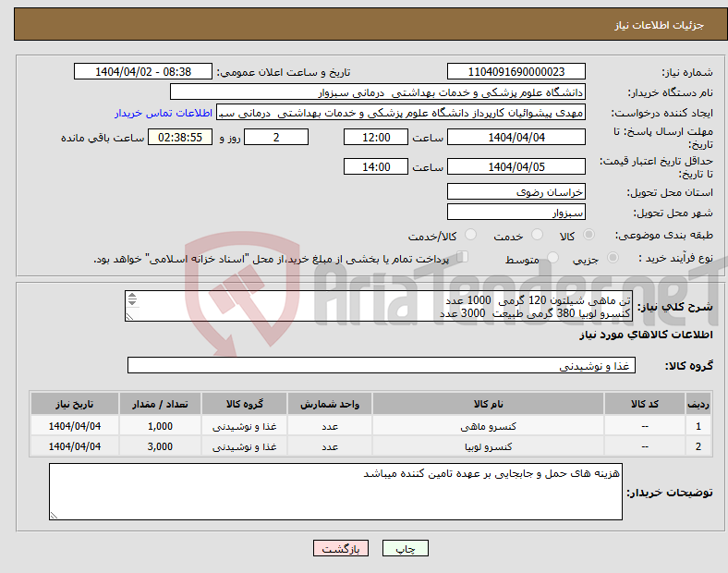Screen dimensions: 728x573
Task: Click the کنسرو لوبیا table cell
Action: pyautogui.click(x=488, y=446)
